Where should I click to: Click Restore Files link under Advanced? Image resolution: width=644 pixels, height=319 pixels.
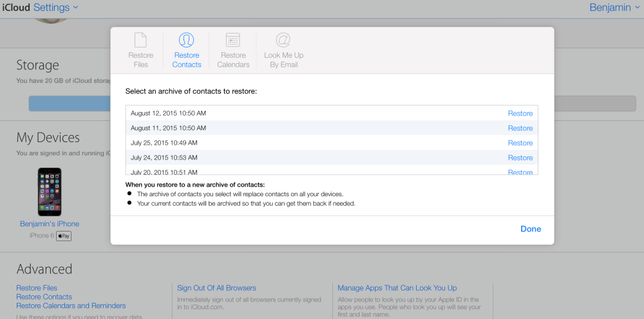[x=37, y=288]
